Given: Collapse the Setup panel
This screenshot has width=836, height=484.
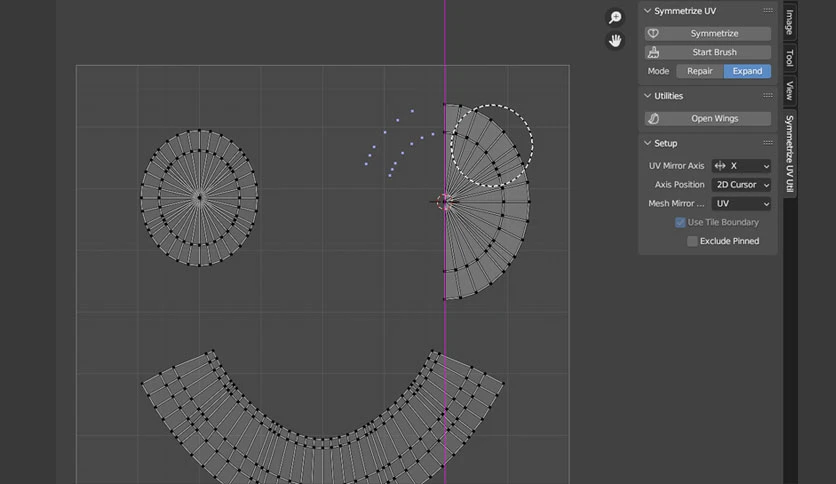Looking at the screenshot, I should click(x=647, y=143).
